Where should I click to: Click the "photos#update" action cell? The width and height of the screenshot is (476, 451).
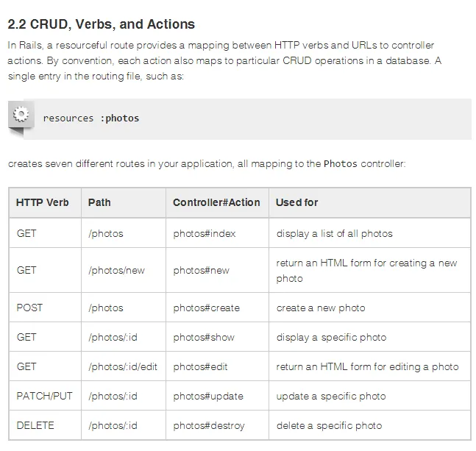208,396
